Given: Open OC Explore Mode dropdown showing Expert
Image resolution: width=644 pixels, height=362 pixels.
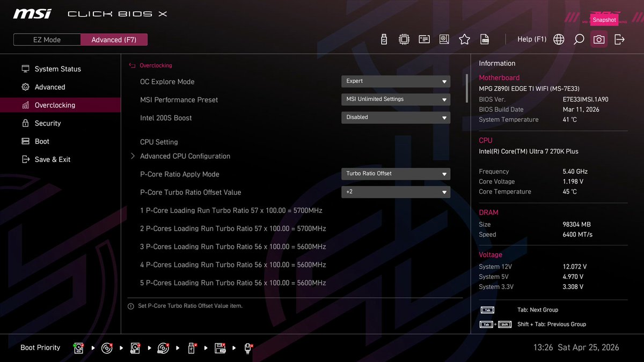Looking at the screenshot, I should [x=396, y=82].
